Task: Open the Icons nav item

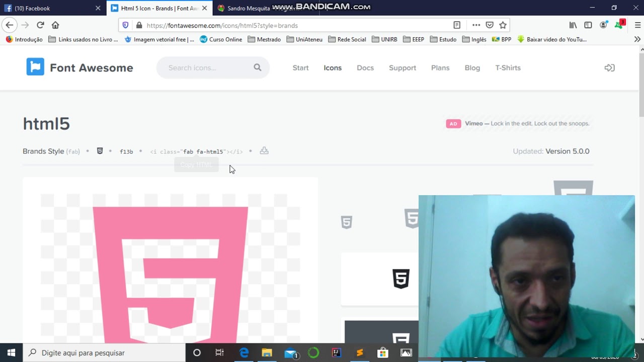Action: point(333,68)
